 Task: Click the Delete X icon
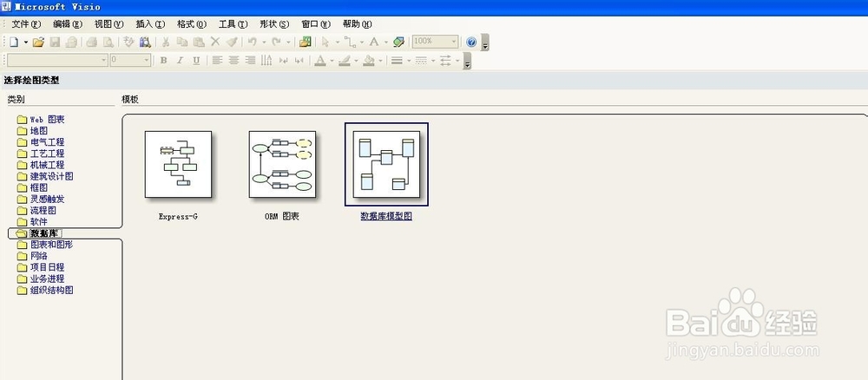pos(215,42)
